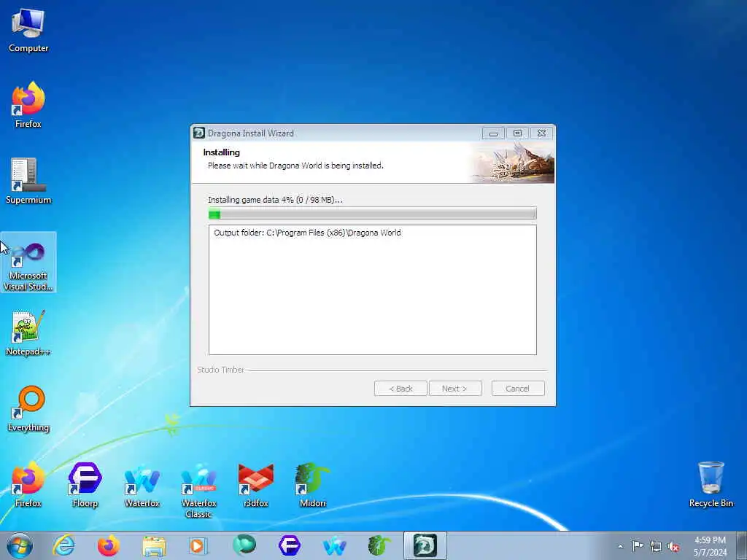
Task: Click the Dragona installer taskbar button
Action: 425,545
